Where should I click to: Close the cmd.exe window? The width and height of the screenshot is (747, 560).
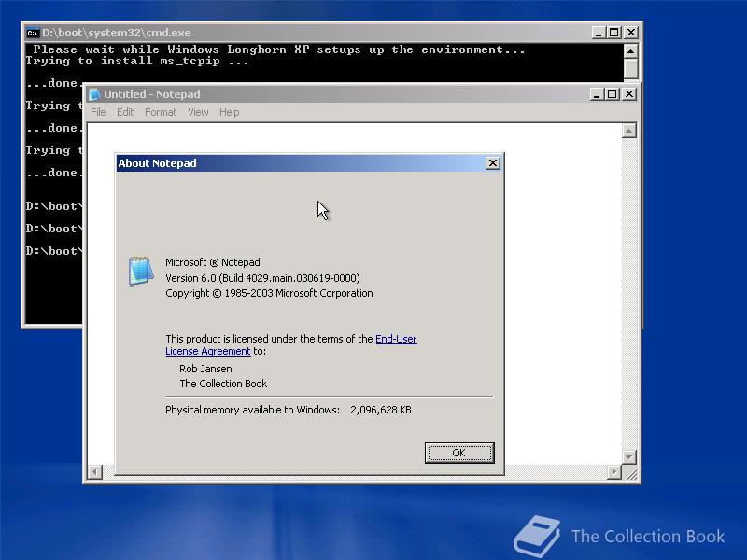coord(631,33)
